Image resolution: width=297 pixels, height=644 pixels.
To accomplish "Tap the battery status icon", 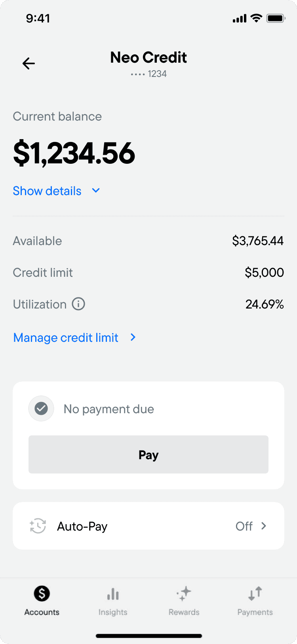I will click(x=276, y=18).
